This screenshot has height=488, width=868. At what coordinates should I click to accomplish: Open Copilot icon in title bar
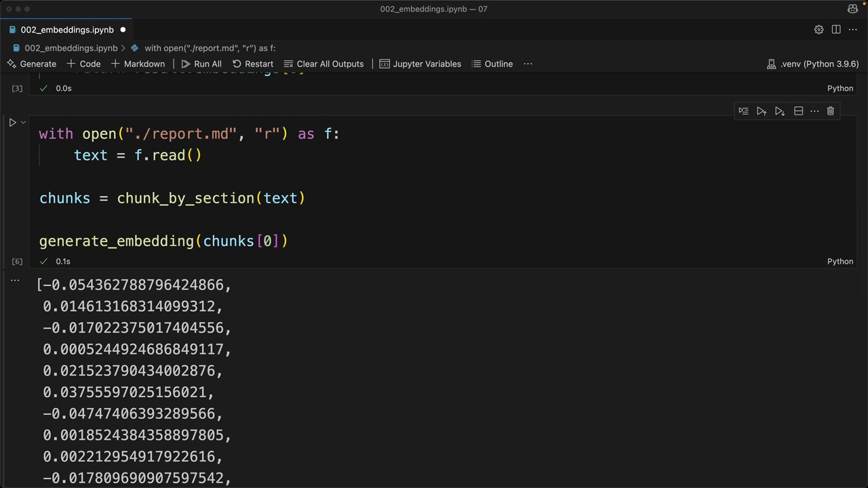[x=852, y=9]
